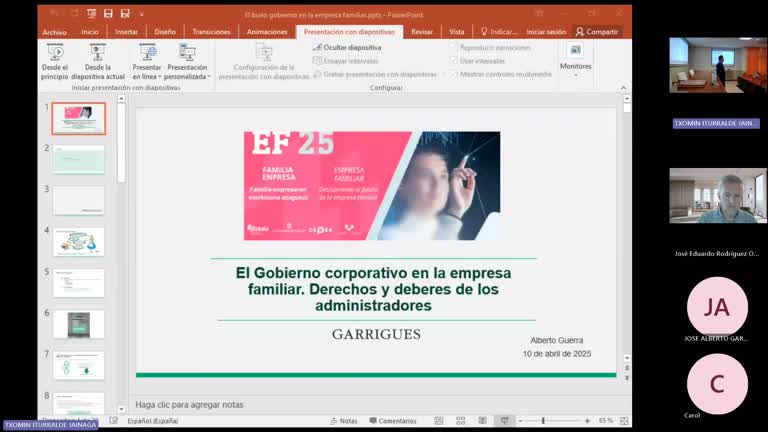Click slide panel scroll up arrow

[121, 99]
